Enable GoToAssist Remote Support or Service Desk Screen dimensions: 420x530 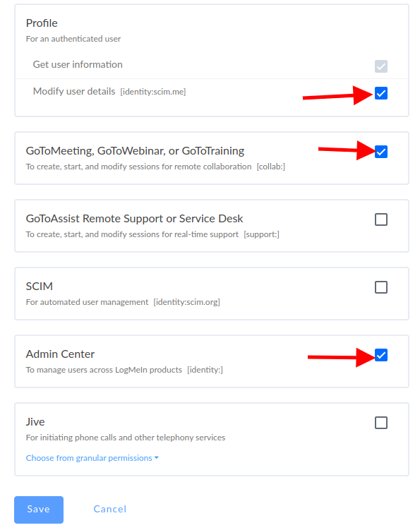(380, 219)
